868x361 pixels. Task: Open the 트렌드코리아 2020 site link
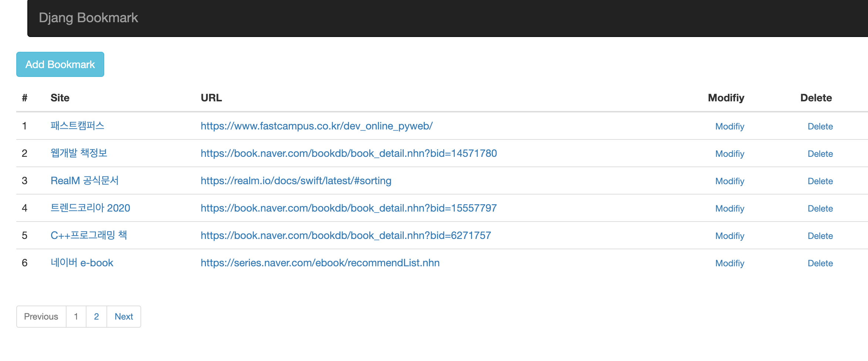(90, 208)
